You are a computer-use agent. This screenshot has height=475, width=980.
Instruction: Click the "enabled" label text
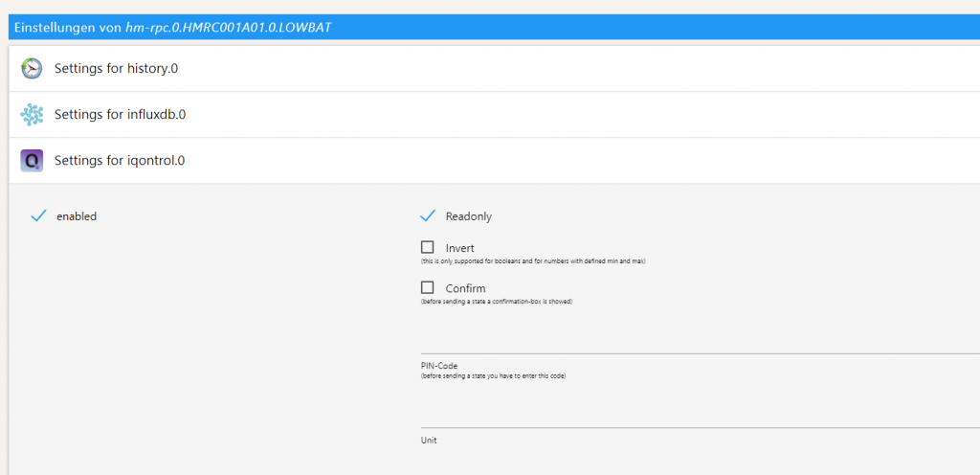(x=77, y=216)
